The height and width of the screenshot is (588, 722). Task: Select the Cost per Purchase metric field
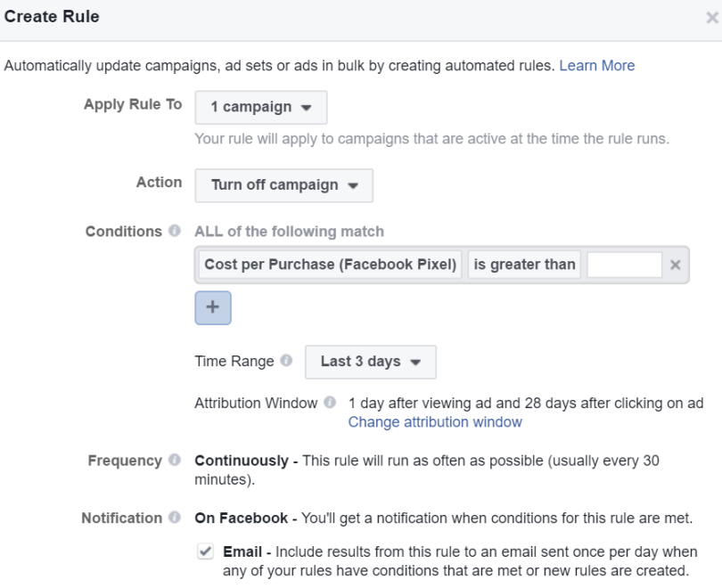(x=330, y=265)
